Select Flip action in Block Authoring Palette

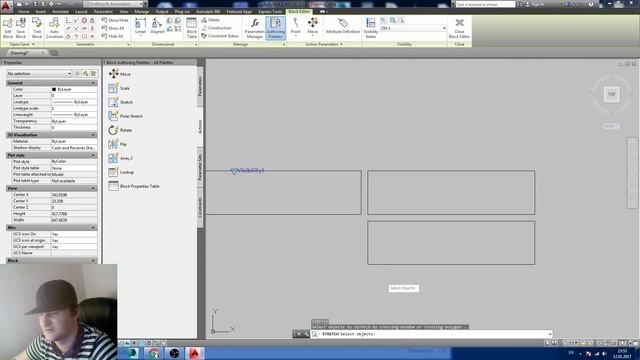[x=118, y=144]
